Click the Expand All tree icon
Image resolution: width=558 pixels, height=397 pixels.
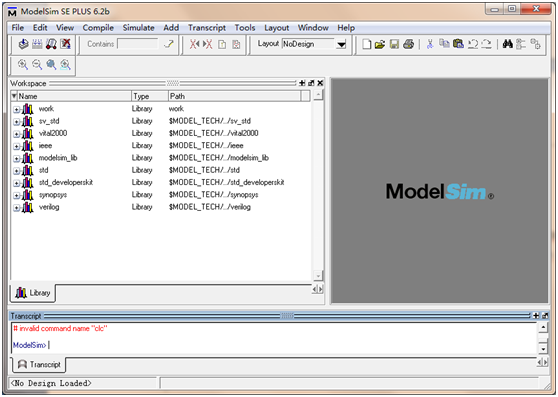pos(535,44)
